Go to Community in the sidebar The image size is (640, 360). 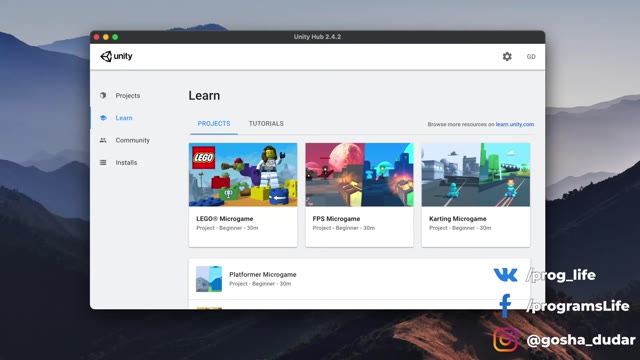(133, 140)
